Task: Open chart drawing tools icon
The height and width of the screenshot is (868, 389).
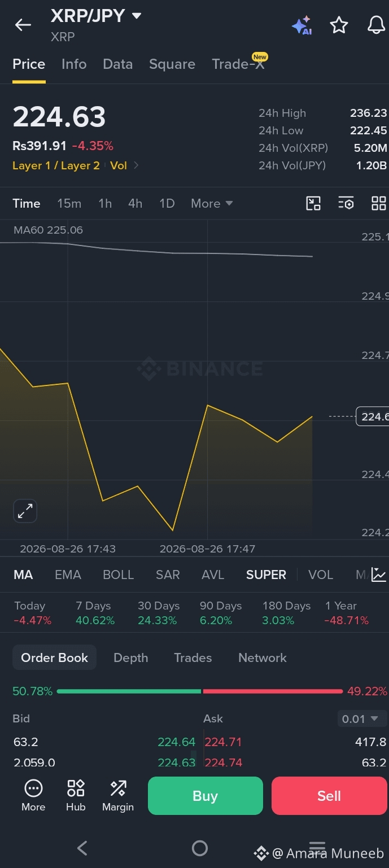Action: [313, 204]
